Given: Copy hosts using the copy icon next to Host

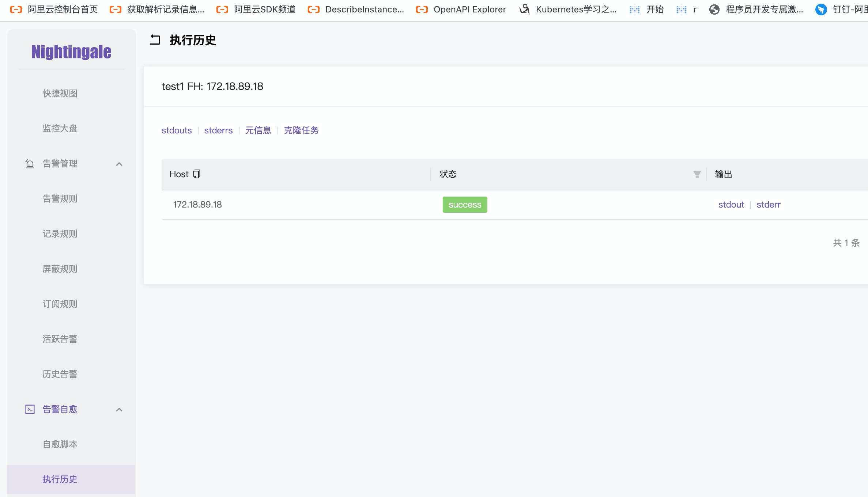Looking at the screenshot, I should coord(197,174).
